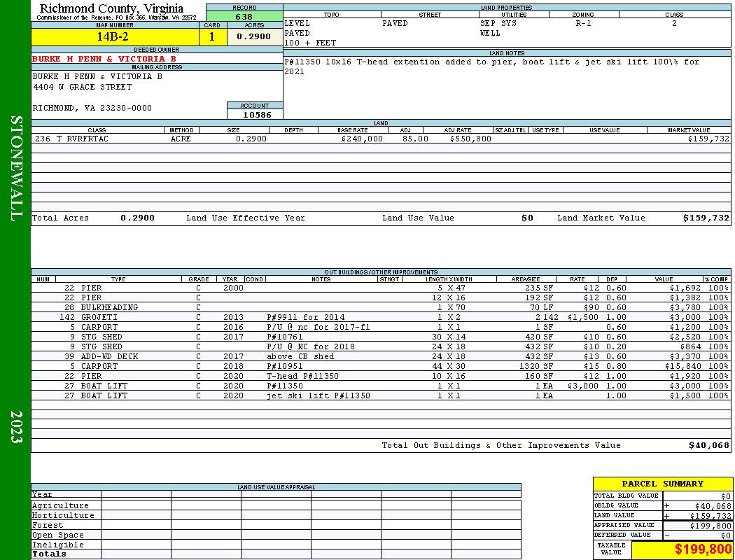Click the TOTAL BLDG VALUE $0 amount

(726, 496)
